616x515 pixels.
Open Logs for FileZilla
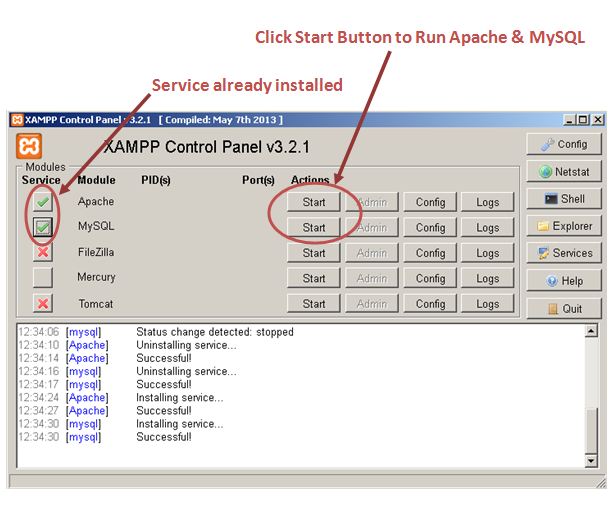(488, 253)
